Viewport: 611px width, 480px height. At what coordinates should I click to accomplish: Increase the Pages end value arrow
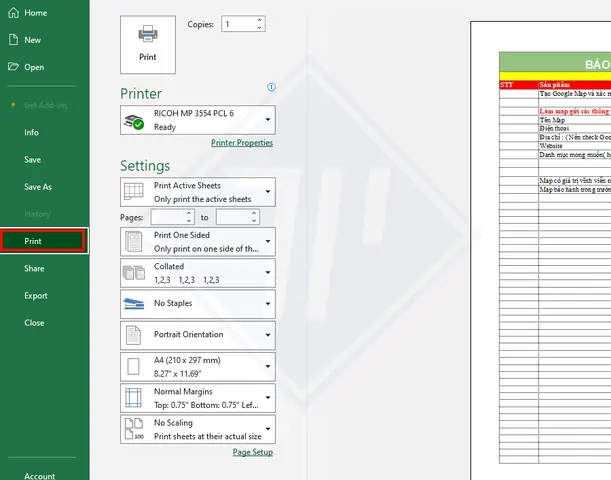tap(254, 214)
